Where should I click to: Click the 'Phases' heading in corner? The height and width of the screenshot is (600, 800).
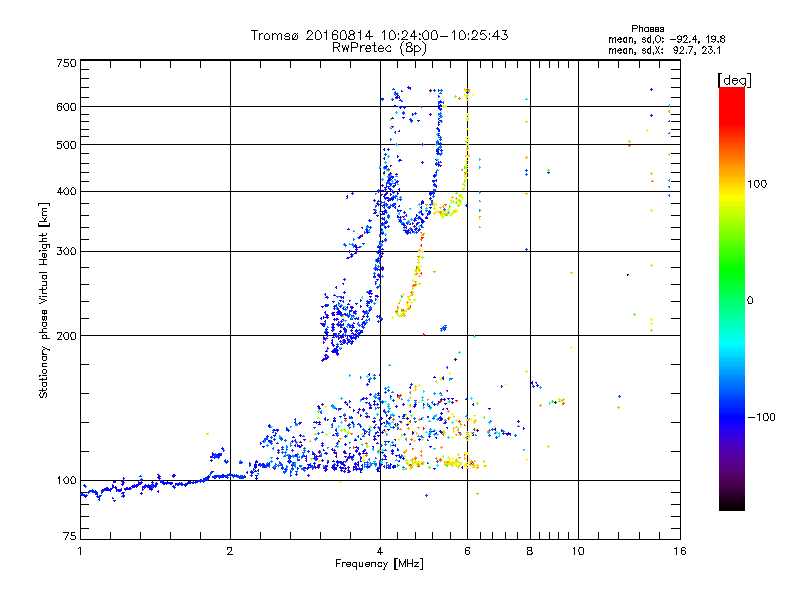click(x=647, y=29)
